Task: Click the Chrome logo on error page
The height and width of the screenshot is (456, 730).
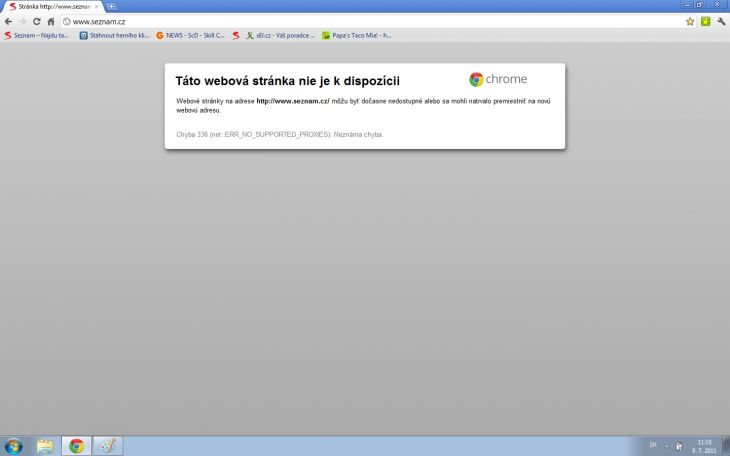Action: [x=498, y=79]
